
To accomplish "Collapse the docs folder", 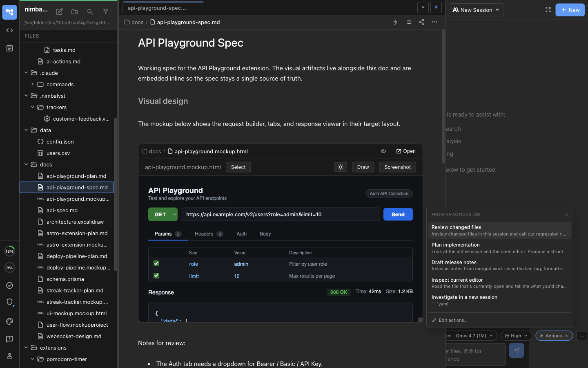I will (26, 164).
